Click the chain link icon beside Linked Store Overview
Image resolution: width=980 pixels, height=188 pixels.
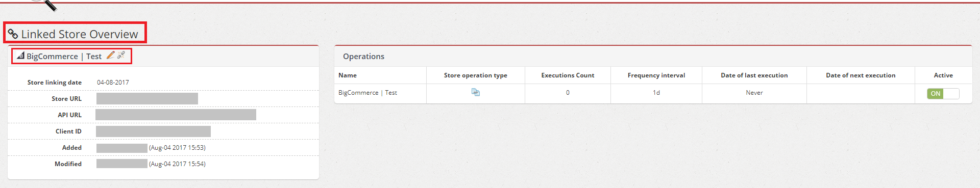point(13,34)
